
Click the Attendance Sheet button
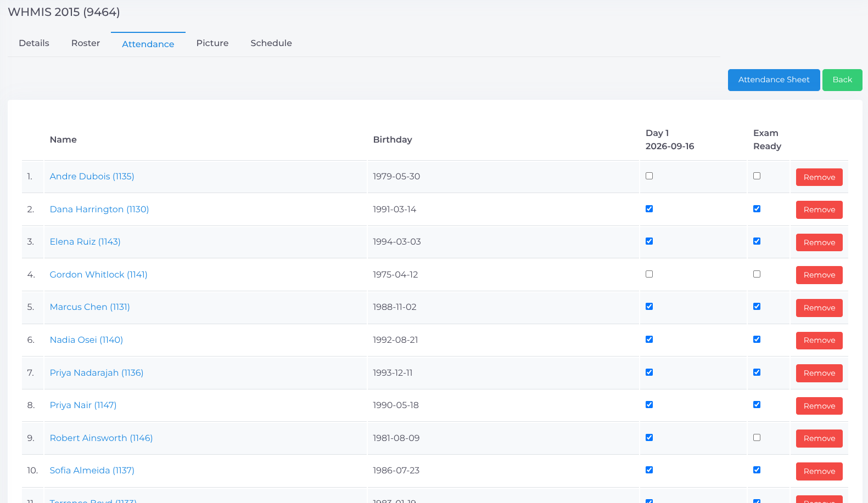coord(774,80)
